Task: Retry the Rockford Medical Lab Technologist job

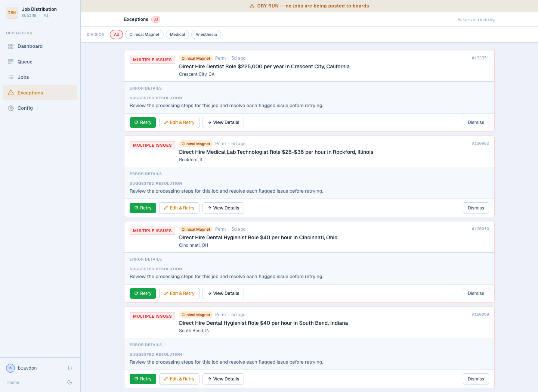Action: tap(143, 208)
